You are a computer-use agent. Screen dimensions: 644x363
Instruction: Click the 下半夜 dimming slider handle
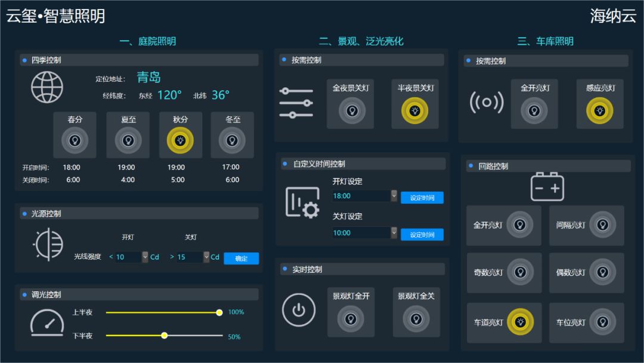[165, 336]
